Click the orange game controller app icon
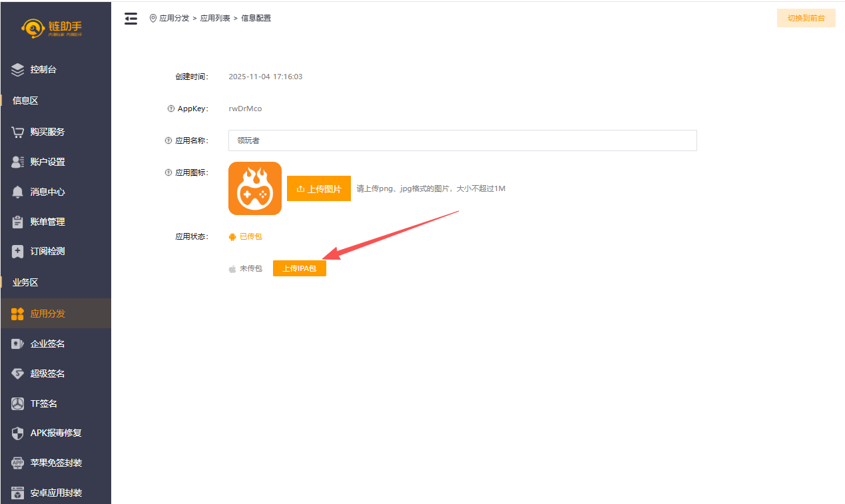 tap(255, 188)
